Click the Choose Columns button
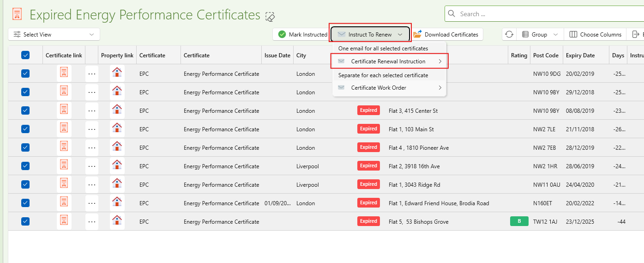The image size is (644, 263). click(x=596, y=34)
